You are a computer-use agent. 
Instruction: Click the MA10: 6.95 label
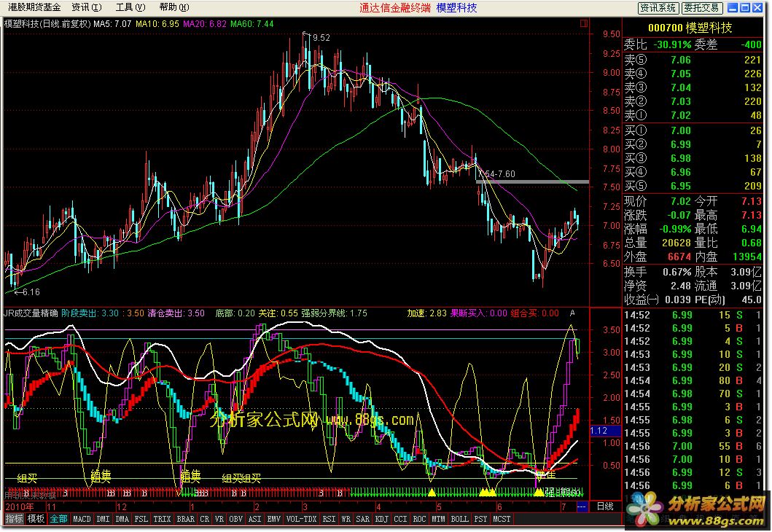(157, 23)
